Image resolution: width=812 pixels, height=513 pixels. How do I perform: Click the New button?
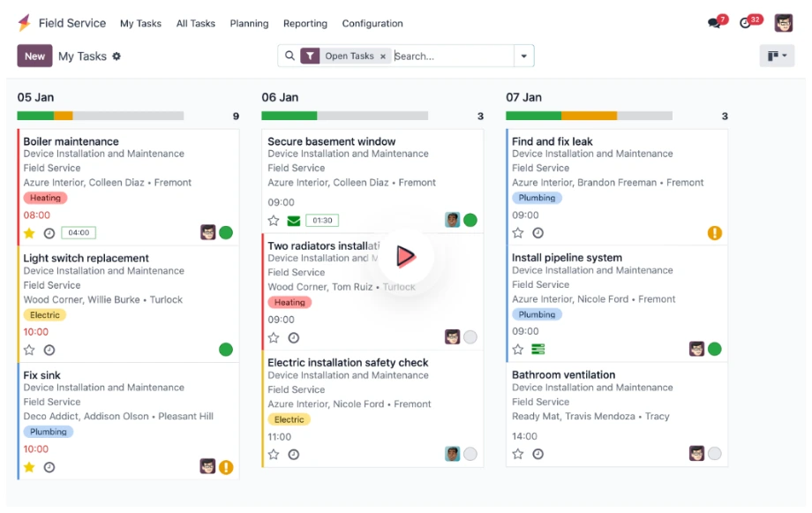coord(34,57)
